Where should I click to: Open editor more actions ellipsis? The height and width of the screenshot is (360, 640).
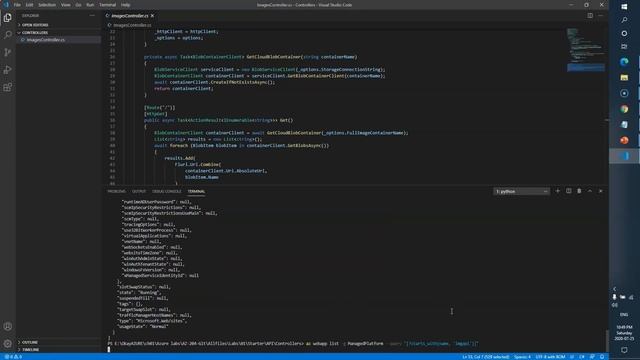600,16
